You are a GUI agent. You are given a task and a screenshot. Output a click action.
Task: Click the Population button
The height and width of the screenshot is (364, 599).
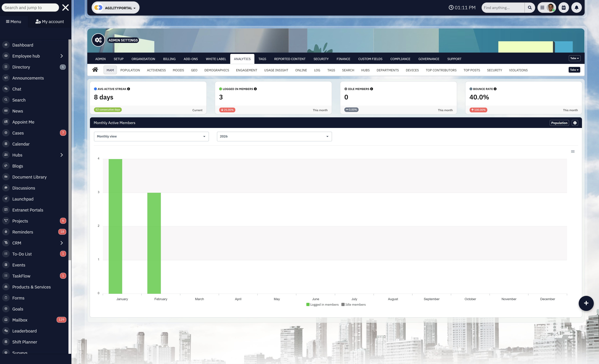(x=559, y=123)
